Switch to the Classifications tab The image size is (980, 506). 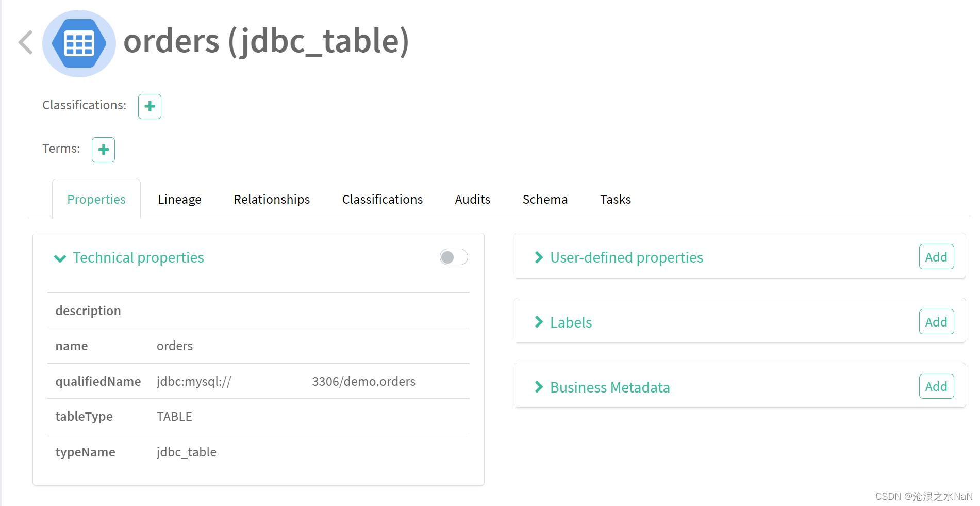tap(383, 199)
